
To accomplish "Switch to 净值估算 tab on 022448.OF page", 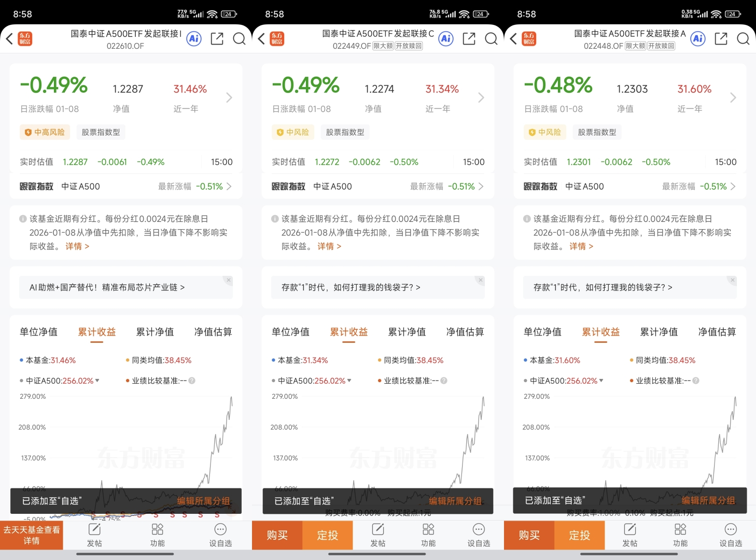I will tap(717, 332).
